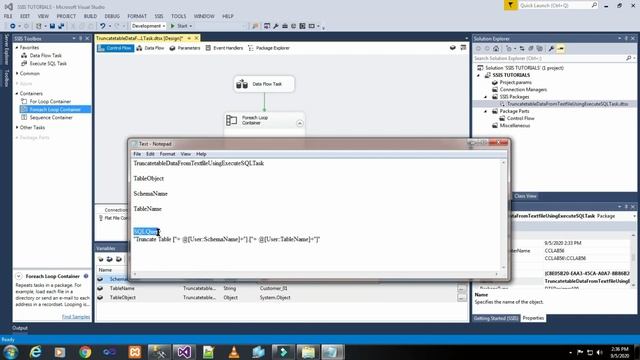Screen dimensions: 640x360
Task: Collapse the SSIS TUTORIALS project node
Action: tap(479, 76)
